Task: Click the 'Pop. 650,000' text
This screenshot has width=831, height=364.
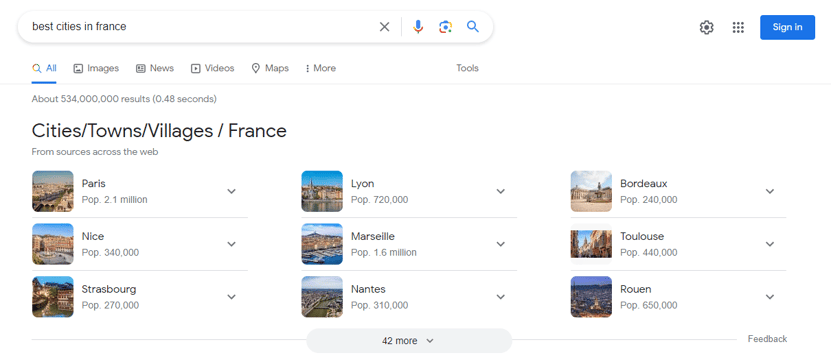Action: (649, 306)
